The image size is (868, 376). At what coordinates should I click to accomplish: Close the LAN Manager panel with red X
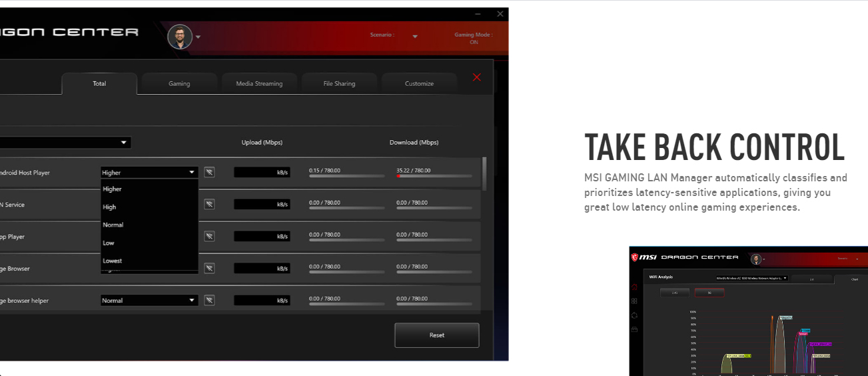pyautogui.click(x=476, y=77)
